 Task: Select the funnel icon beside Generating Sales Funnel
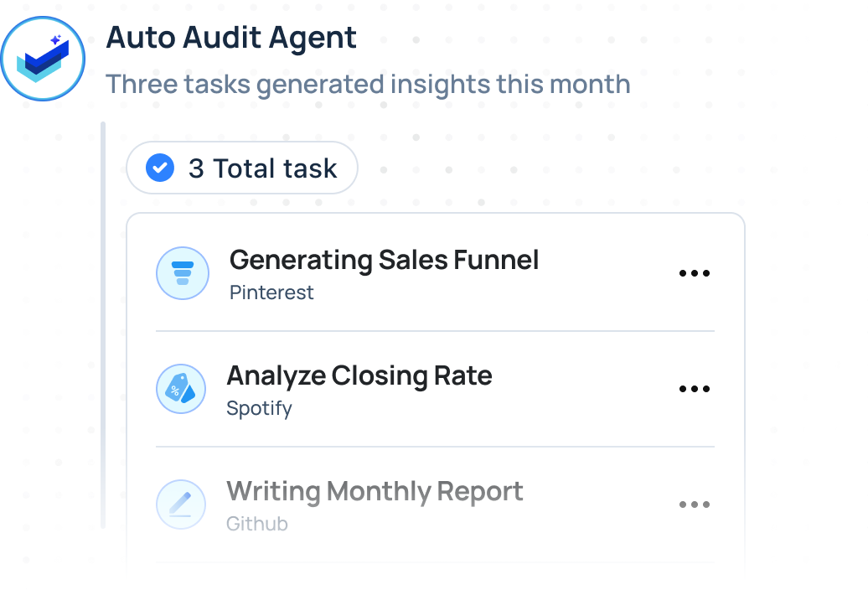tap(183, 273)
